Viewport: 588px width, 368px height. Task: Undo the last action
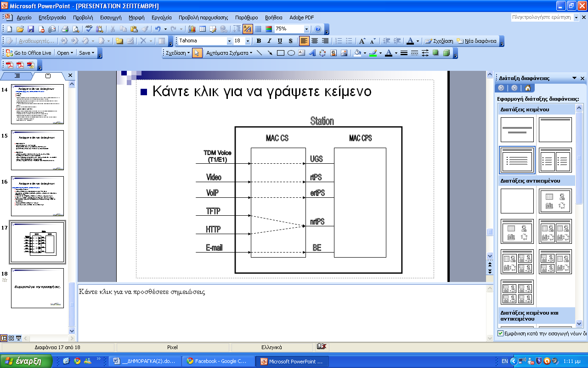pos(158,29)
